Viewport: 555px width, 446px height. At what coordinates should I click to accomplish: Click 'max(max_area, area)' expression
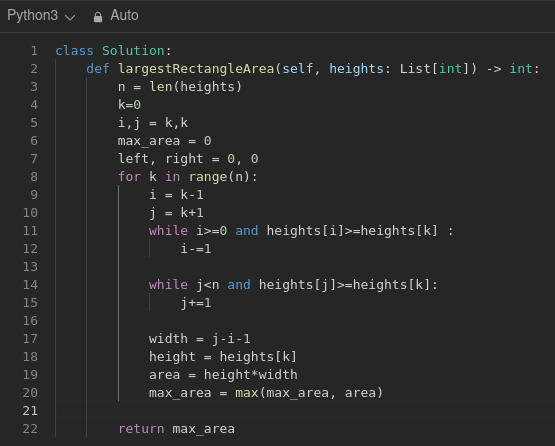[309, 393]
